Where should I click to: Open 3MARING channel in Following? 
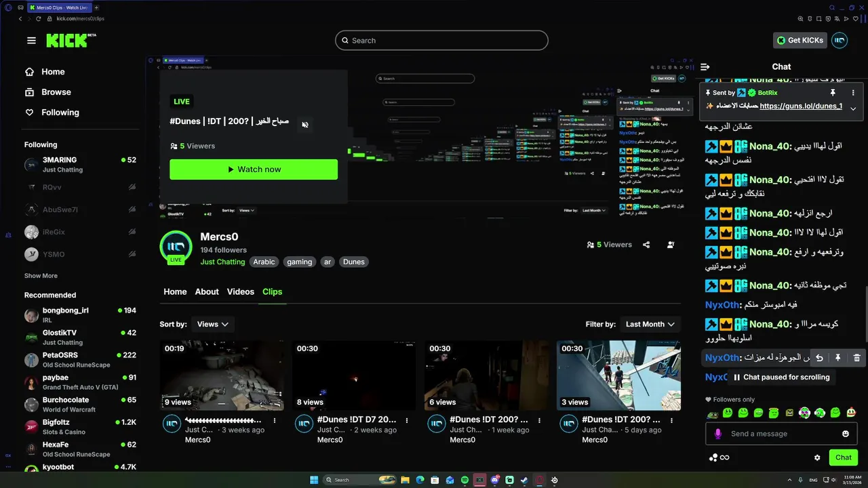coord(80,165)
